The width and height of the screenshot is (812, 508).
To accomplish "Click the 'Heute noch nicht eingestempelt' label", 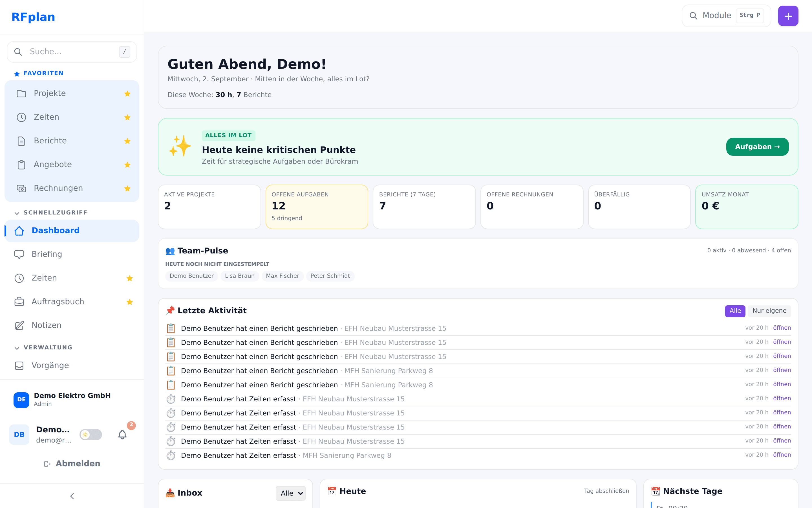I will pyautogui.click(x=217, y=264).
